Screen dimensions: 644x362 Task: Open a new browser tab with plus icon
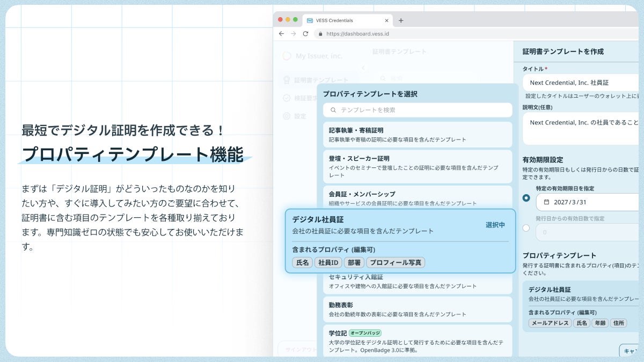click(x=401, y=20)
